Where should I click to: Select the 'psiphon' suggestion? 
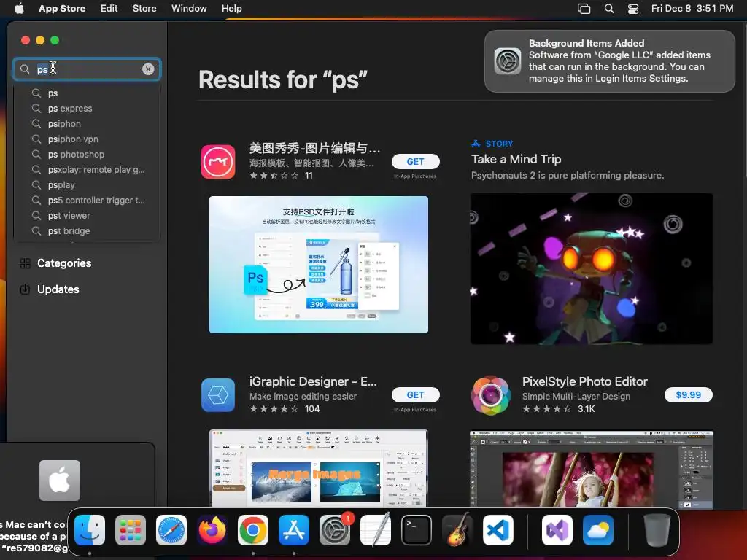pyautogui.click(x=88, y=124)
